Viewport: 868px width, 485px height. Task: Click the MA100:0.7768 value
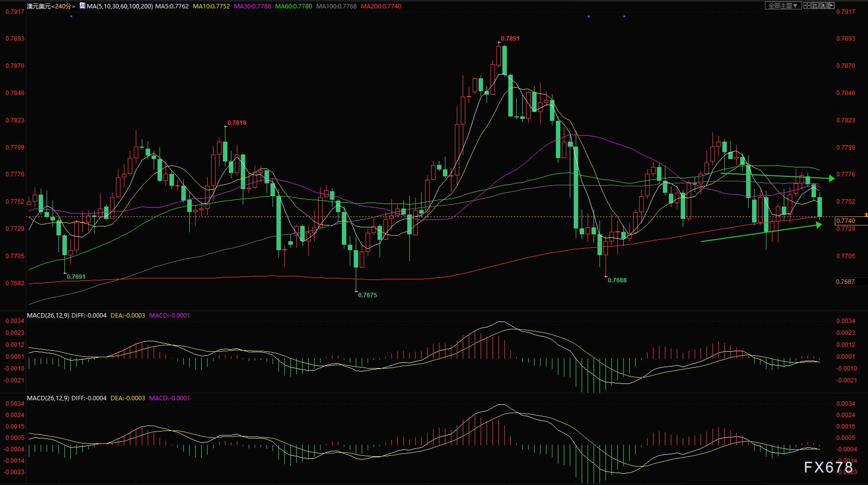[336, 6]
